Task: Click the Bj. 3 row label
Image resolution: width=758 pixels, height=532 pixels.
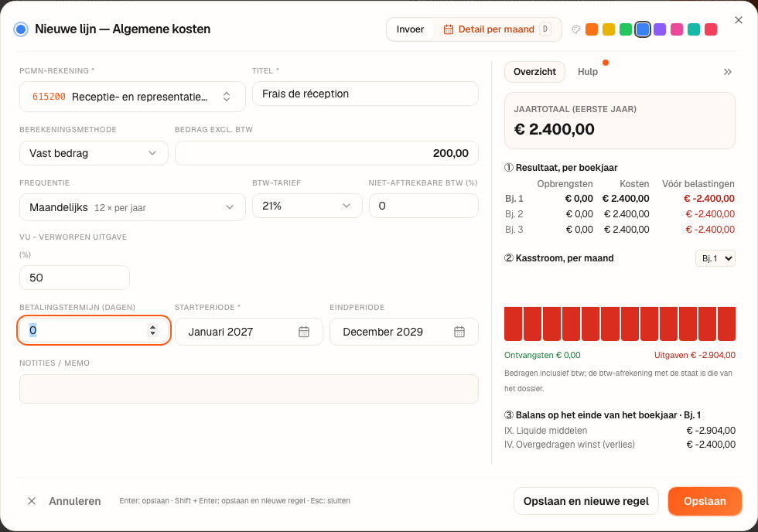Action: [x=514, y=230]
